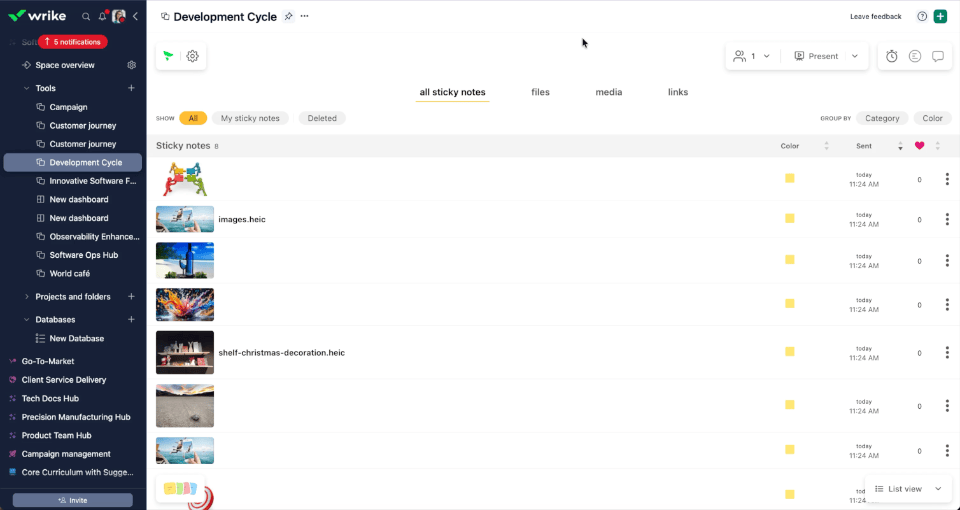This screenshot has width=960, height=510.
Task: Open board settings gear icon
Action: coord(192,56)
